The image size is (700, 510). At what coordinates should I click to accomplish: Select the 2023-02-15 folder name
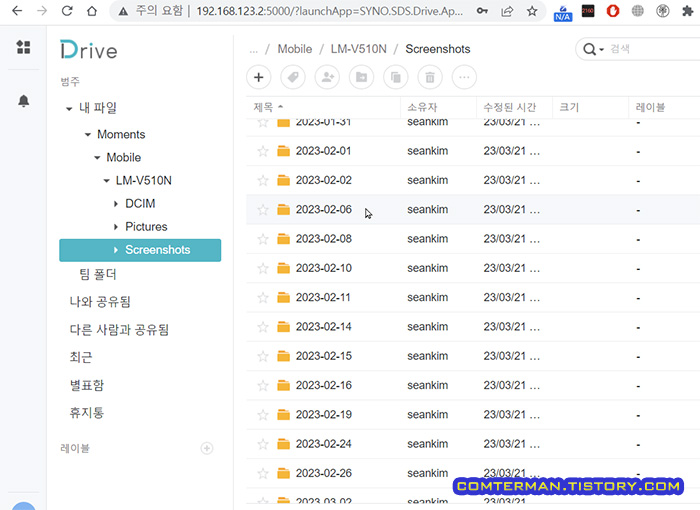[324, 356]
